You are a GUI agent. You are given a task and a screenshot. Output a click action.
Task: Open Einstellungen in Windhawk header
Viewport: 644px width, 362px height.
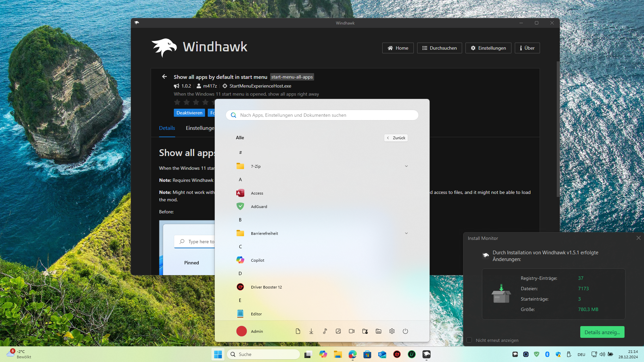coord(488,48)
